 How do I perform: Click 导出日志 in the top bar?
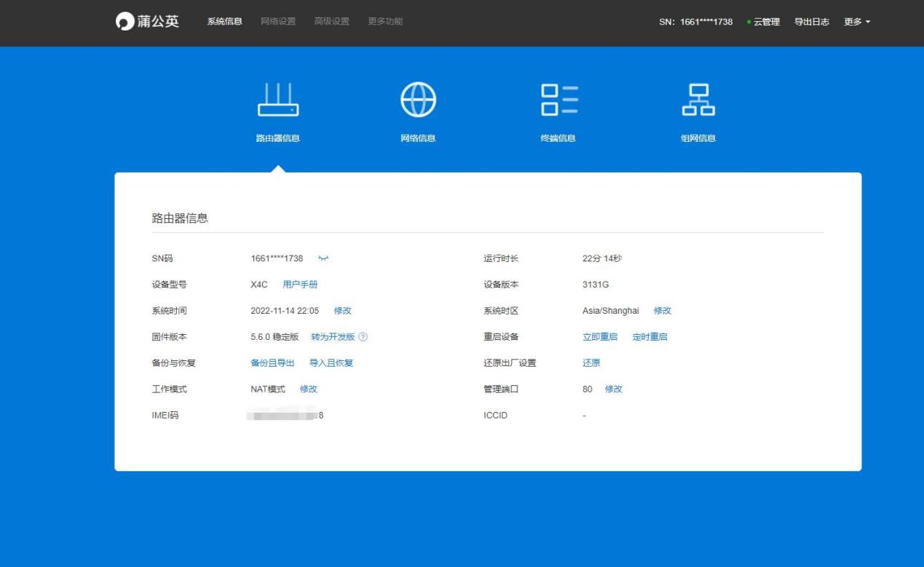coord(813,22)
